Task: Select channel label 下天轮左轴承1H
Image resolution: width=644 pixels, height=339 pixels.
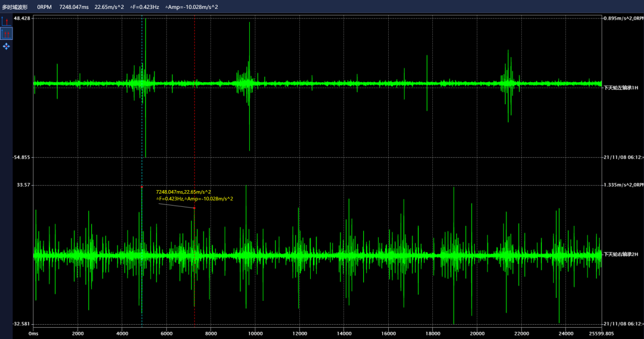Action: (x=621, y=88)
